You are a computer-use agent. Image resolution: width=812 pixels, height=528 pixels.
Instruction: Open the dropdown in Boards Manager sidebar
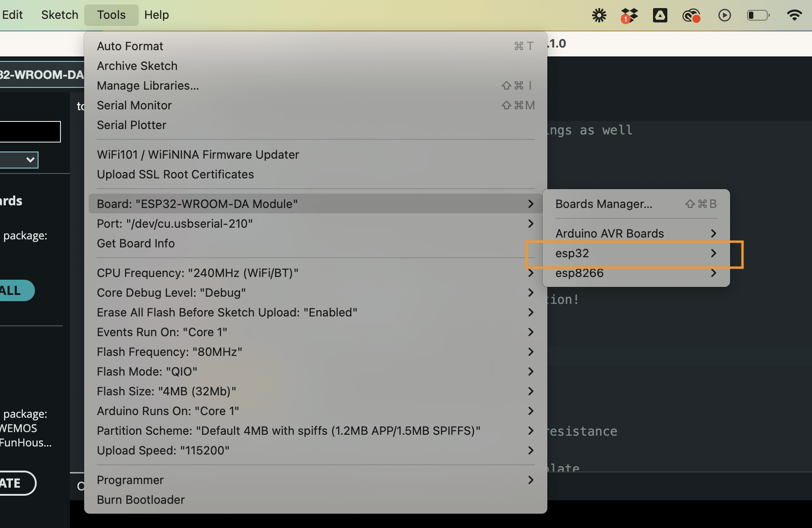pos(19,160)
